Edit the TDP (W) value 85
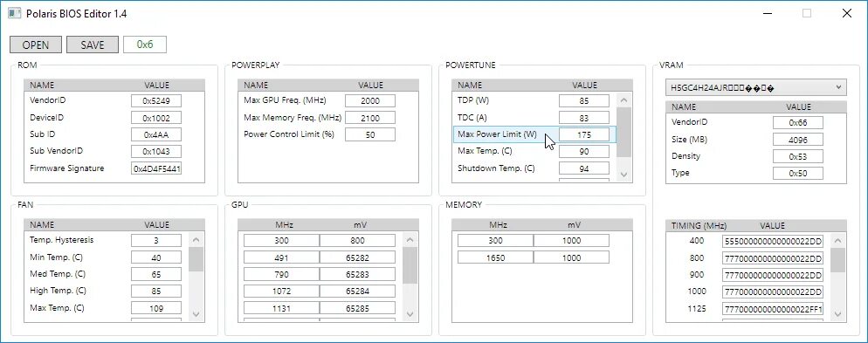868x343 pixels. [x=584, y=100]
